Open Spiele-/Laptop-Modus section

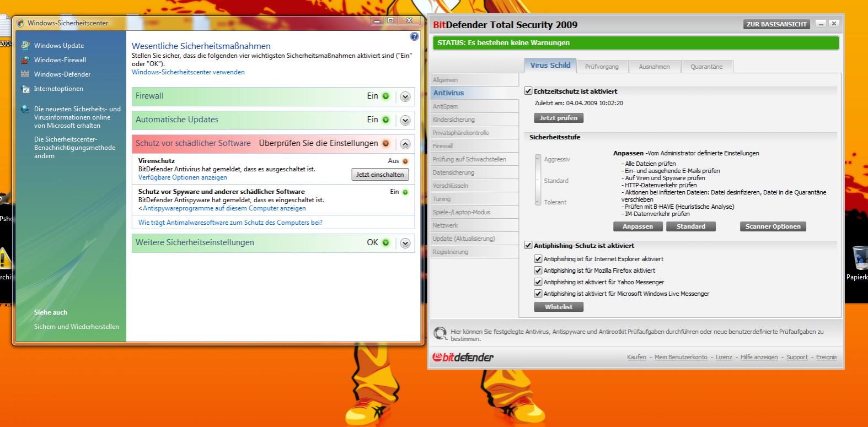pos(474,212)
